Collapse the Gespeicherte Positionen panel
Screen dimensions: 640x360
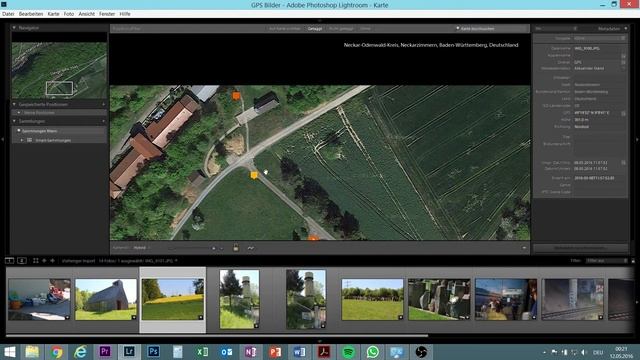pyautogui.click(x=14, y=104)
